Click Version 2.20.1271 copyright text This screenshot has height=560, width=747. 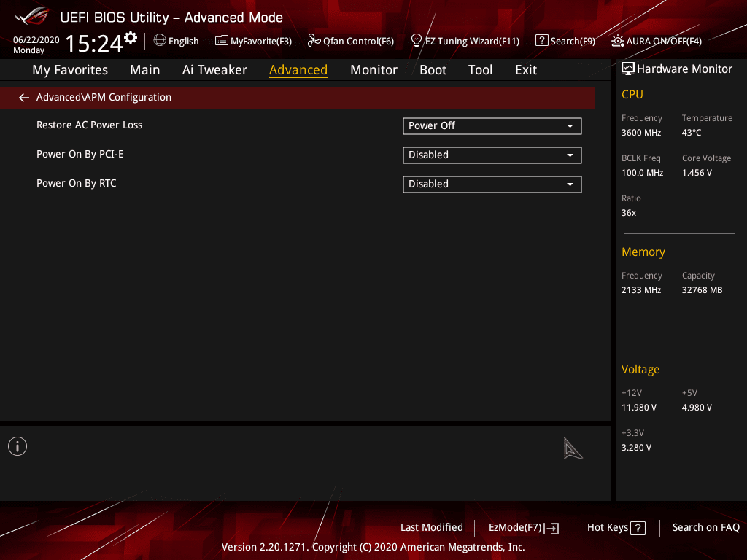coord(373,547)
